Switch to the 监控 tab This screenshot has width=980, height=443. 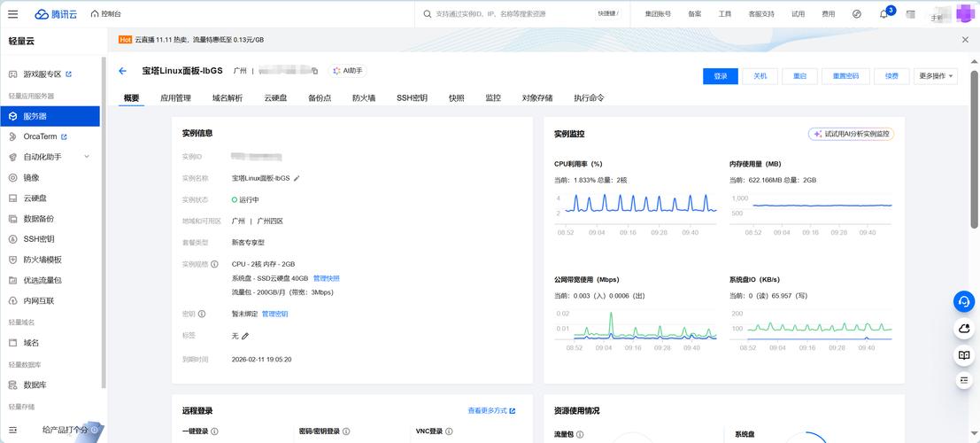[493, 98]
